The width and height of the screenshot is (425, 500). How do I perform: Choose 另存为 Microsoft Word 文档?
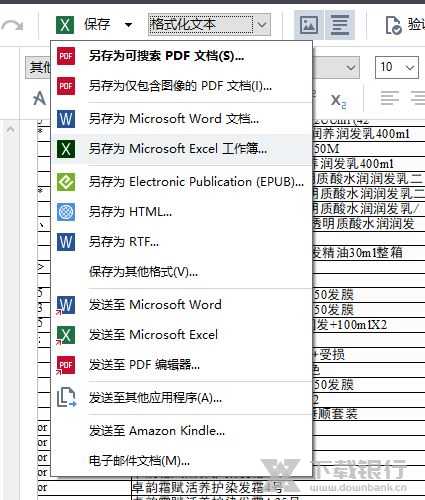[182, 119]
